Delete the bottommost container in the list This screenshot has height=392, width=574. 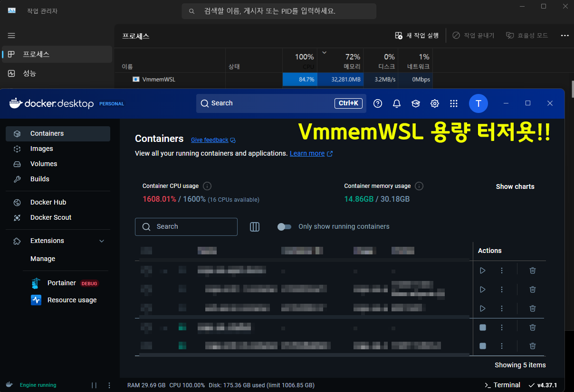[533, 346]
